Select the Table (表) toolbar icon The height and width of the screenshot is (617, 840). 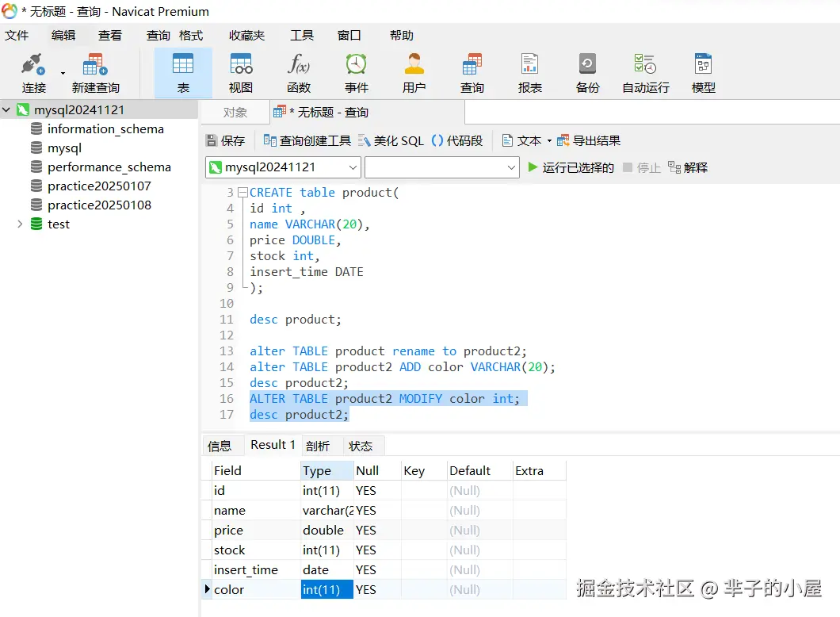[183, 72]
